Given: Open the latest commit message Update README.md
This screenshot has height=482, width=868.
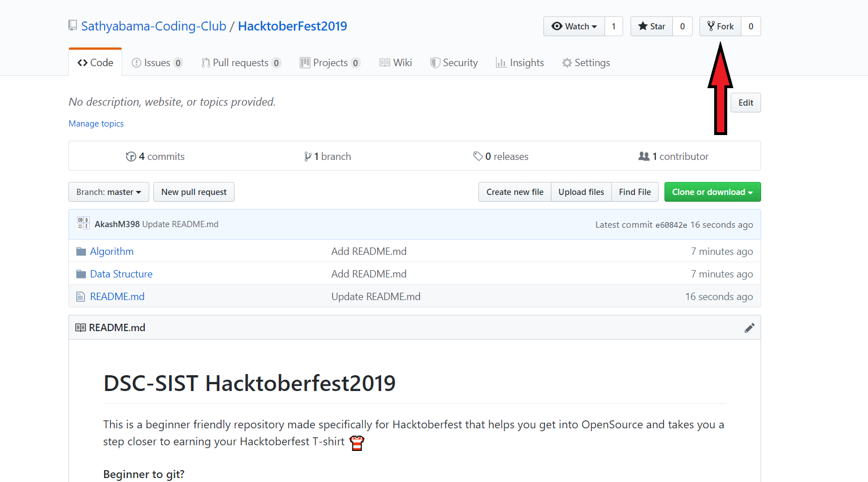Looking at the screenshot, I should click(x=180, y=224).
